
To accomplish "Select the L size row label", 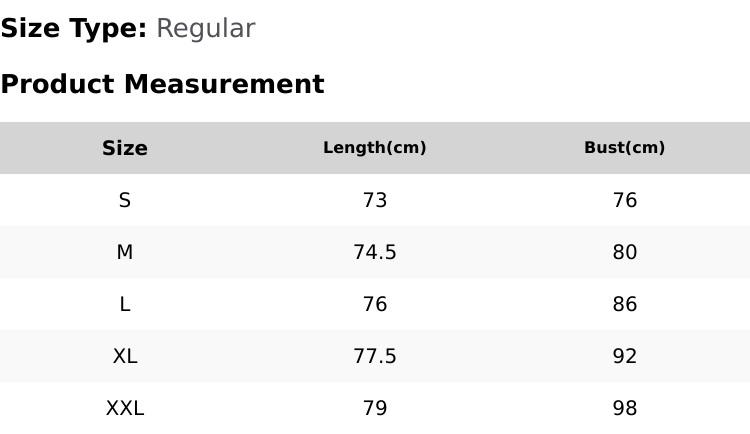I will pyautogui.click(x=125, y=304).
